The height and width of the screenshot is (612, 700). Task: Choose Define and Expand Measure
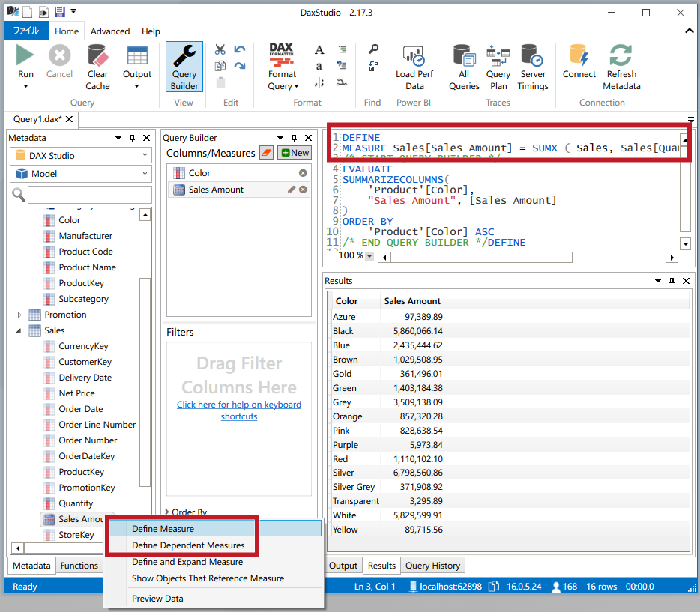(187, 562)
